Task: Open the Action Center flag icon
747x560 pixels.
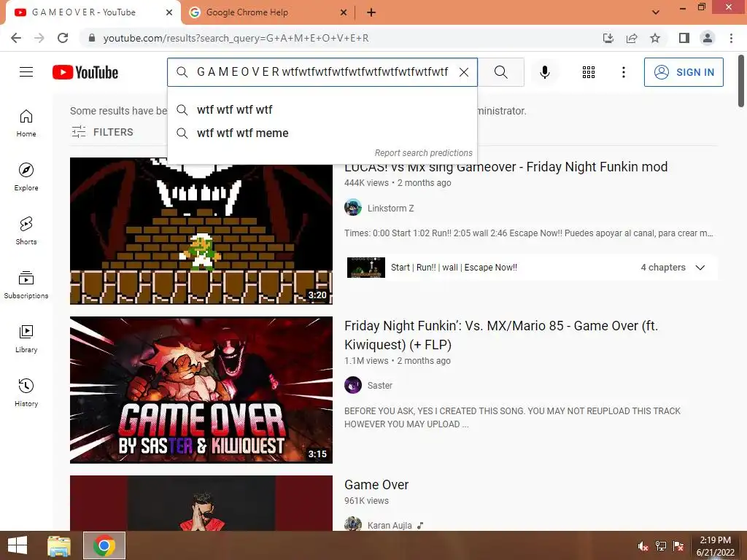Action: [x=678, y=546]
